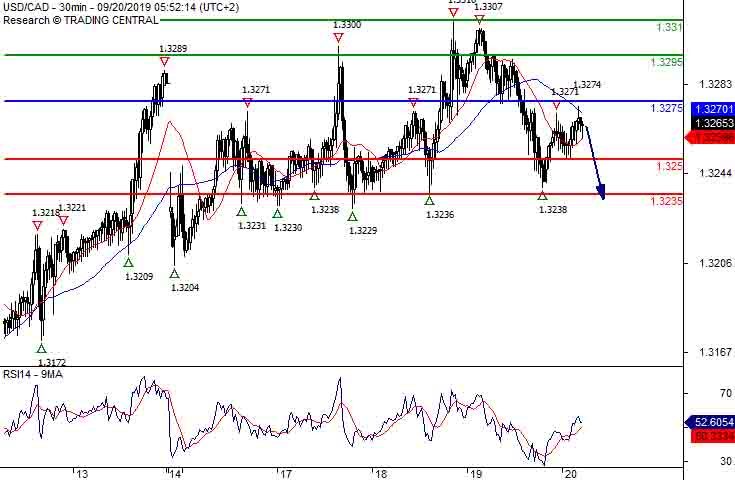
Task: Click the blue 1.32701 price tag
Action: (x=711, y=109)
